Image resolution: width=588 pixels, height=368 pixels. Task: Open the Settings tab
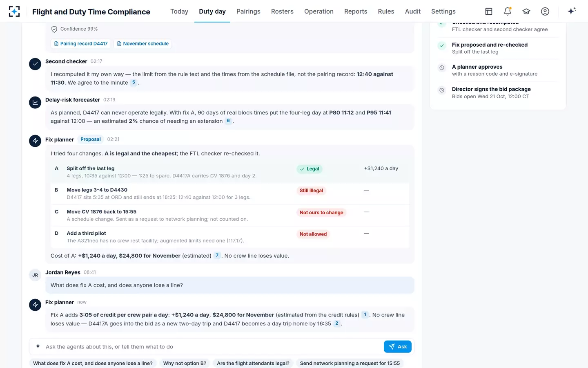(443, 11)
